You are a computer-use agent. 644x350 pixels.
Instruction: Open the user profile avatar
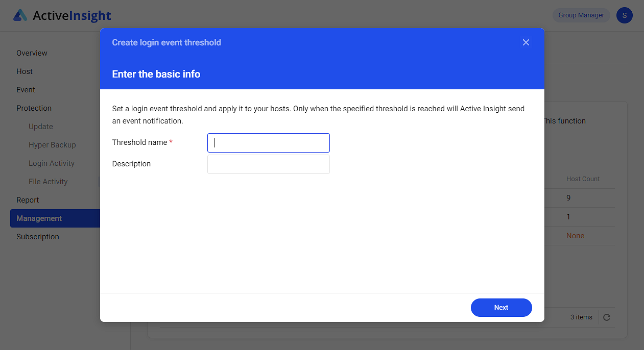624,15
